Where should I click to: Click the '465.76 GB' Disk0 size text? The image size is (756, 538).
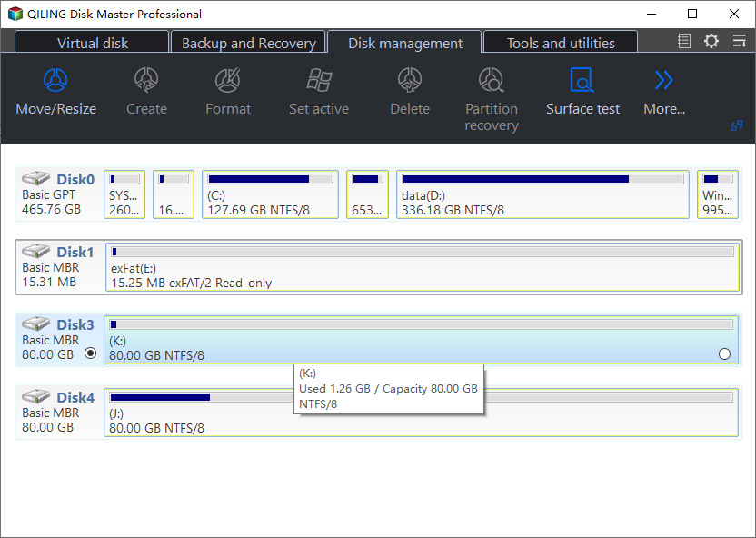(x=51, y=209)
